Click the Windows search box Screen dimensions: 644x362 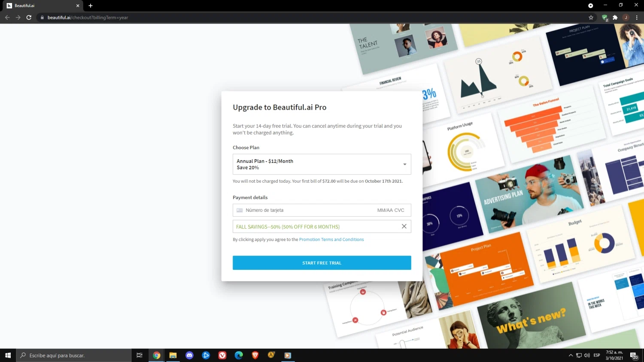[74, 355]
